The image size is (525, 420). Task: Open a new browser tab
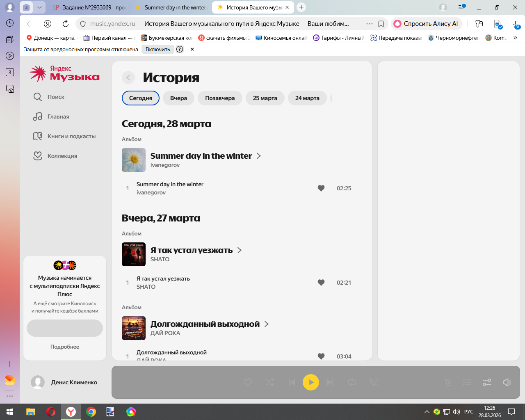click(301, 7)
